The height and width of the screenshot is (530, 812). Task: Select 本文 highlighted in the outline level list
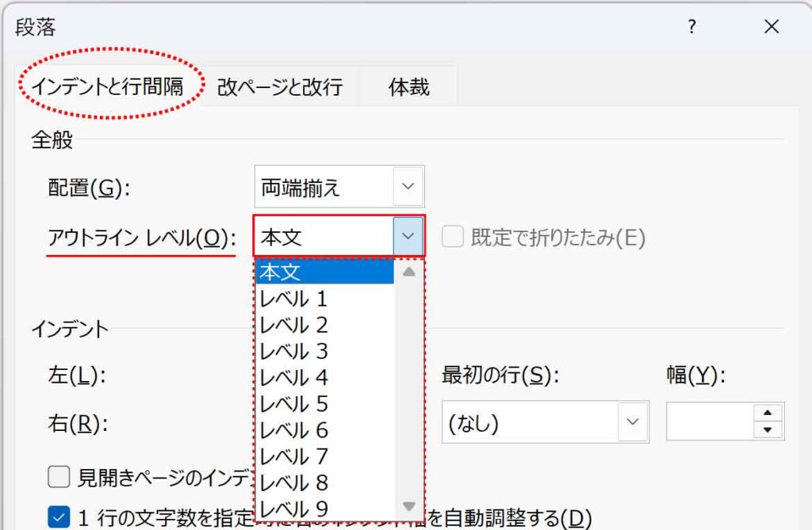(x=324, y=272)
